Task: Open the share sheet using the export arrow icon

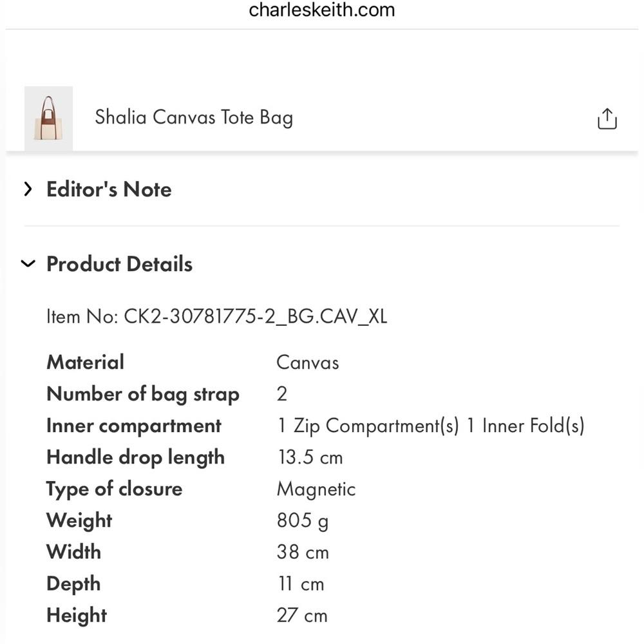Action: [606, 118]
